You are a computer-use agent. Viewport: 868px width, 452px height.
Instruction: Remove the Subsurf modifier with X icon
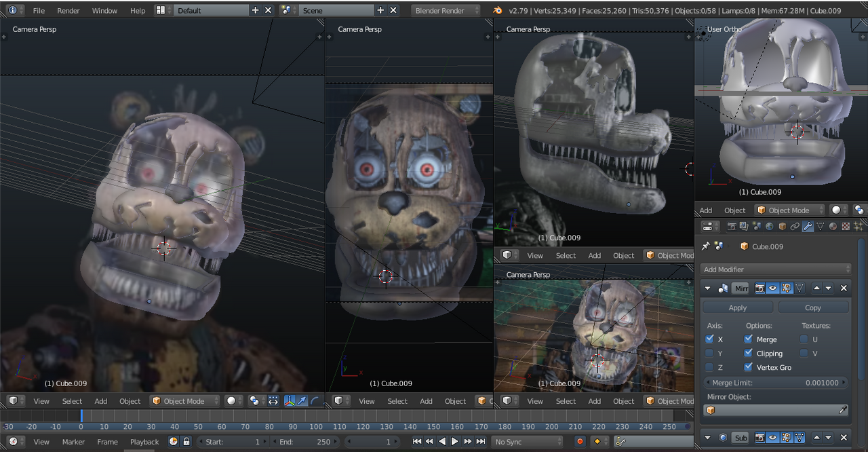point(844,438)
